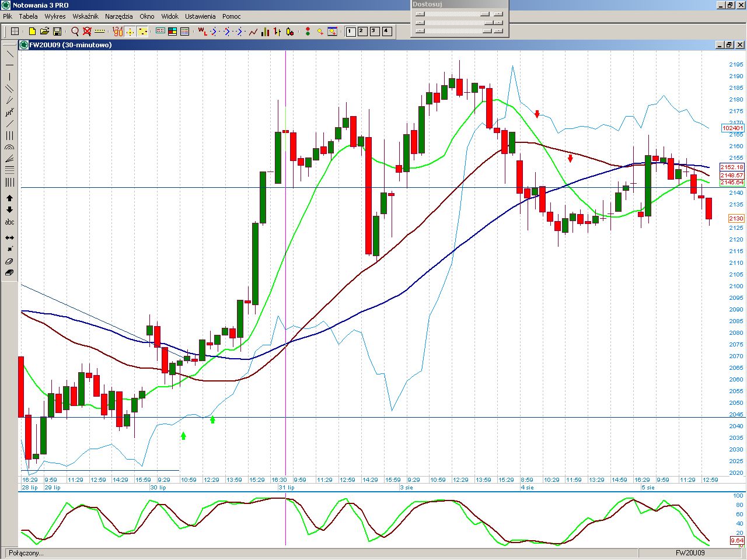Select the vertical time lines tool
The height and width of the screenshot is (560, 747).
[9, 183]
